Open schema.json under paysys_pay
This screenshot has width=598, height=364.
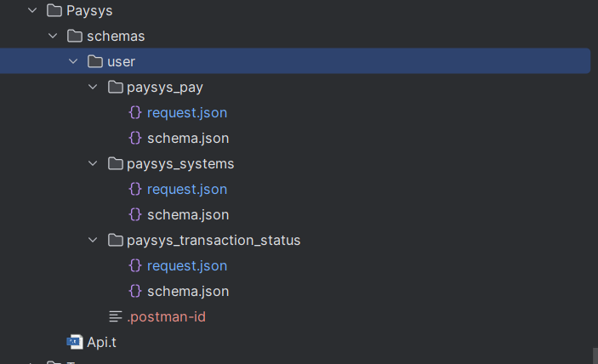187,138
